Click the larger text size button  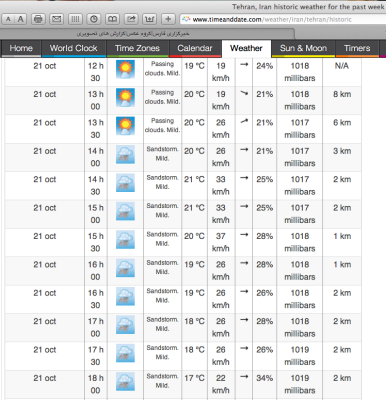pyautogui.click(x=21, y=19)
